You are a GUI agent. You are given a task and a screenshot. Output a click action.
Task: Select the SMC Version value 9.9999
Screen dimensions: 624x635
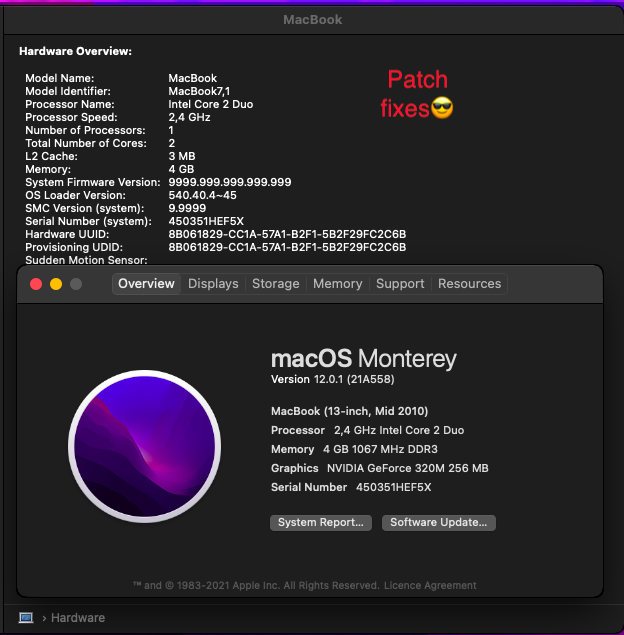(187, 208)
